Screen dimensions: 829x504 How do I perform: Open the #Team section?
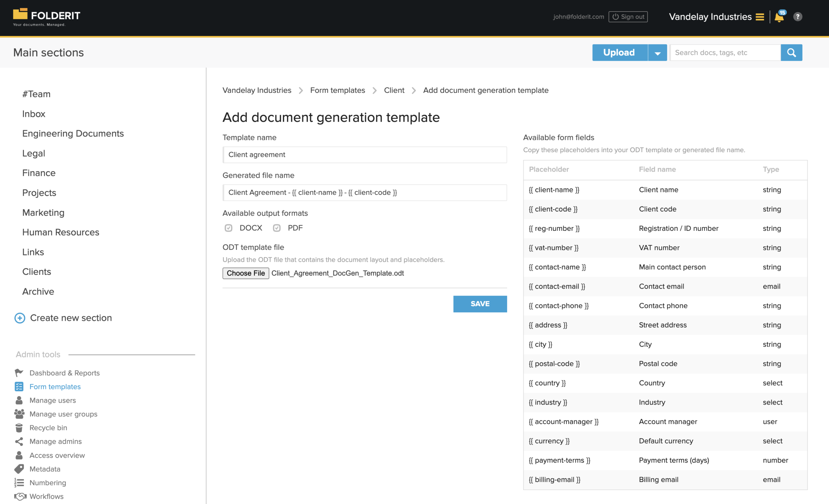(36, 94)
